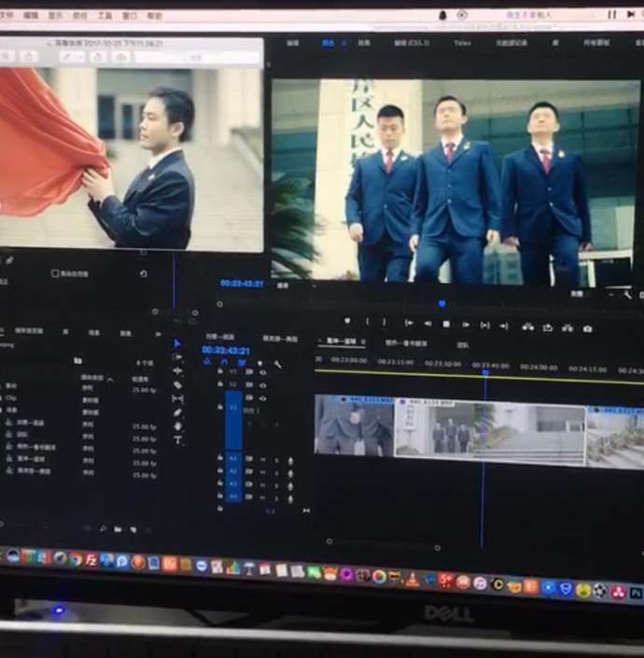Image resolution: width=644 pixels, height=658 pixels.
Task: Open the Help menu in menu bar
Action: [x=154, y=16]
